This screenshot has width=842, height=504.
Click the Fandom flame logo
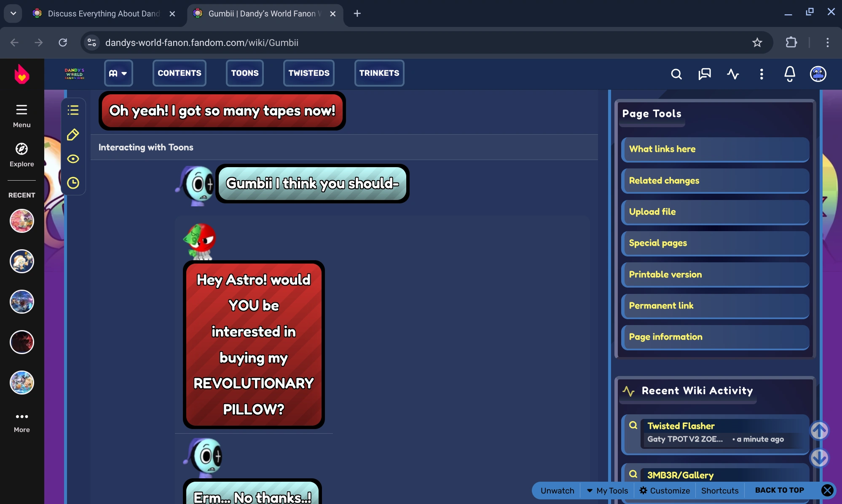(21, 75)
